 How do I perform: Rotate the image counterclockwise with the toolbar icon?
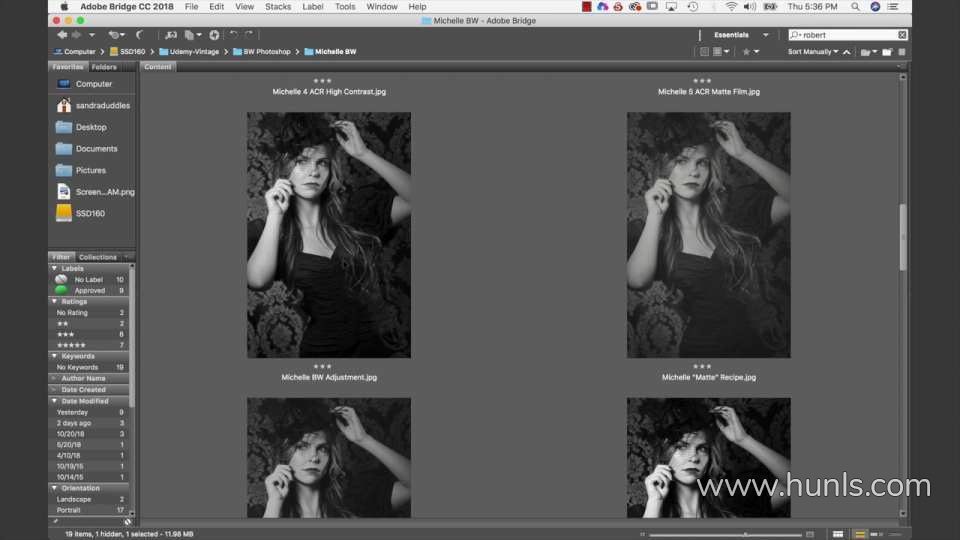[x=234, y=35]
